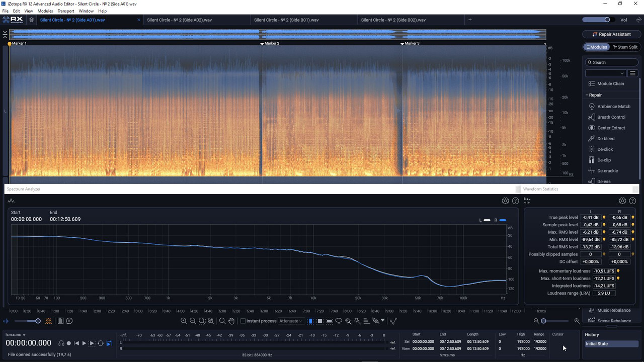Image resolution: width=644 pixels, height=362 pixels.
Task: Open the module preset dropdown
Action: (x=606, y=73)
